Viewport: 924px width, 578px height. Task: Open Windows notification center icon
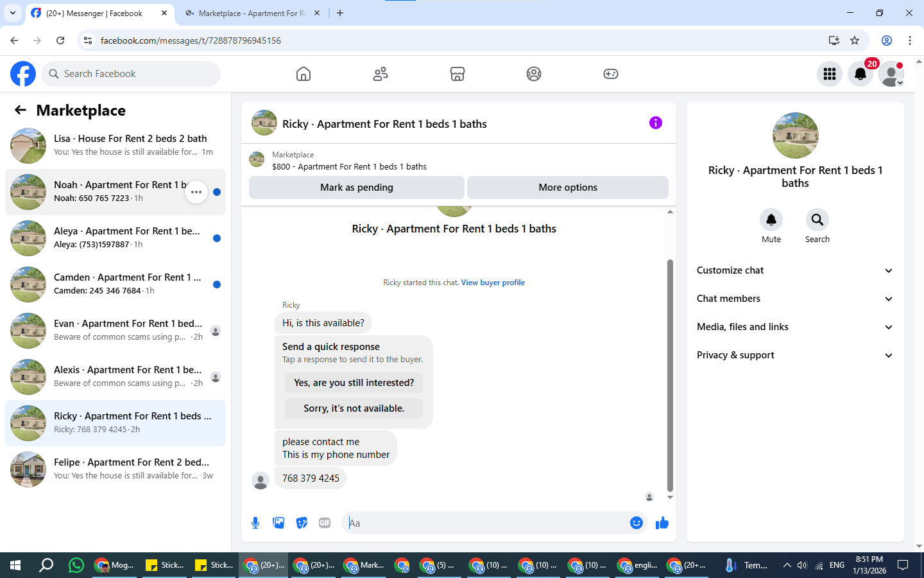[x=903, y=565]
